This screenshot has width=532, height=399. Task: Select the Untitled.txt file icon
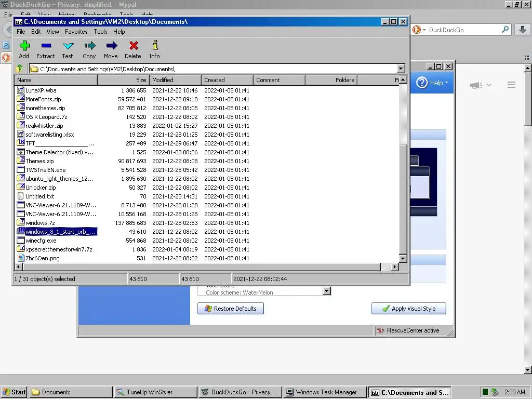21,196
